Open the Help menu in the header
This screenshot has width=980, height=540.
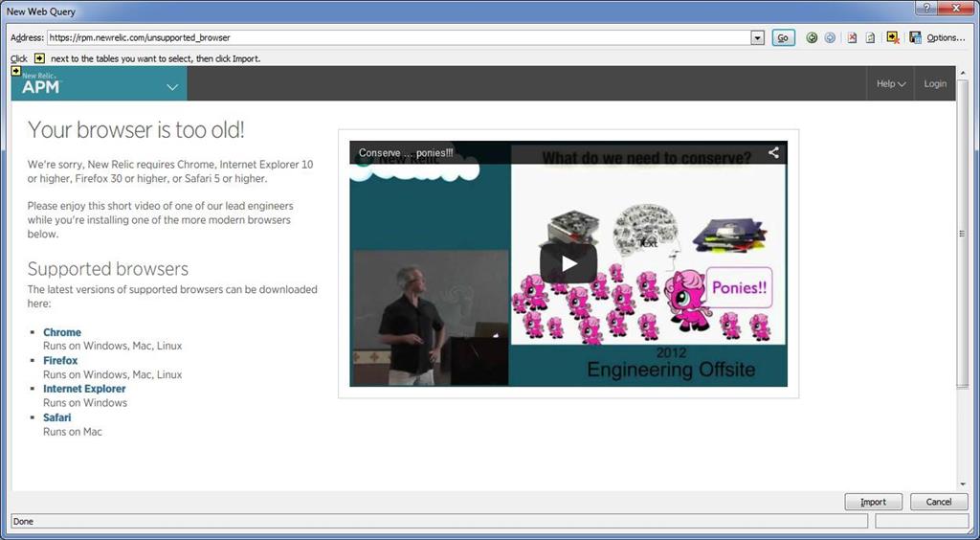[891, 83]
